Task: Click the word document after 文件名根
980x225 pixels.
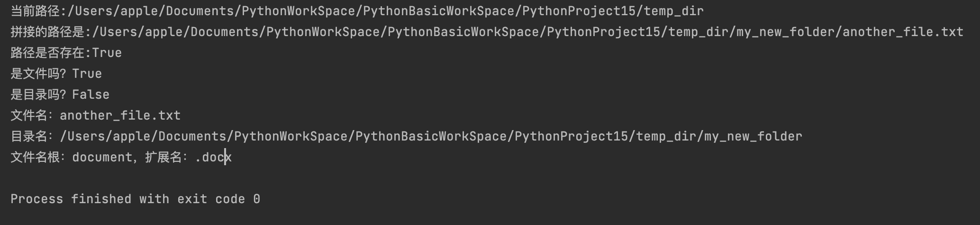Action: 102,157
